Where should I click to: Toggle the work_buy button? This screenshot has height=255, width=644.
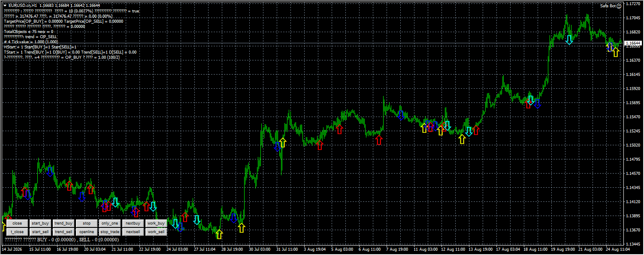point(156,223)
